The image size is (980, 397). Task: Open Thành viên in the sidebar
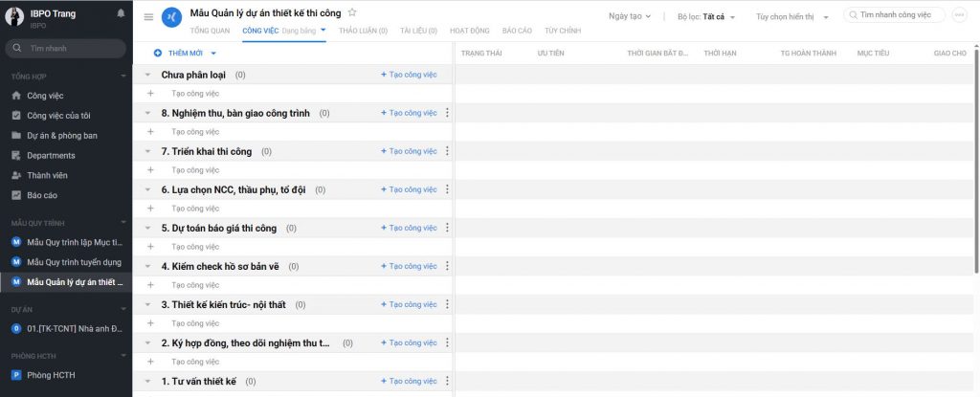(x=47, y=175)
